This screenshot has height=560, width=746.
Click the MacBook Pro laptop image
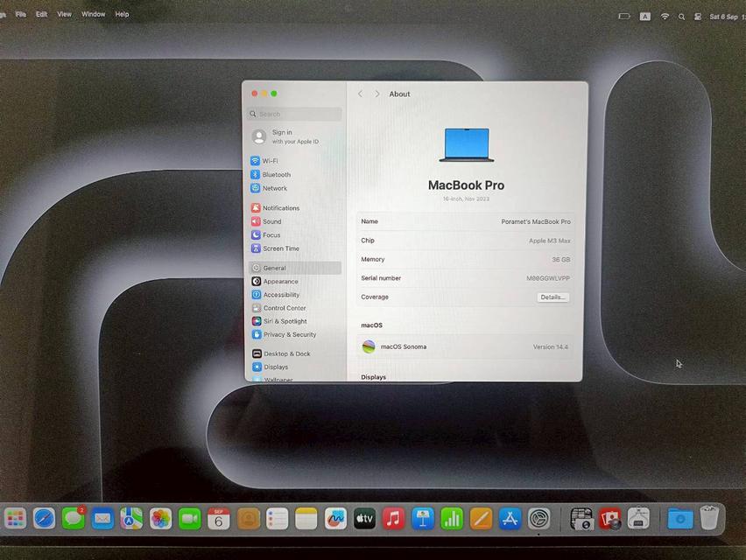coord(466,145)
